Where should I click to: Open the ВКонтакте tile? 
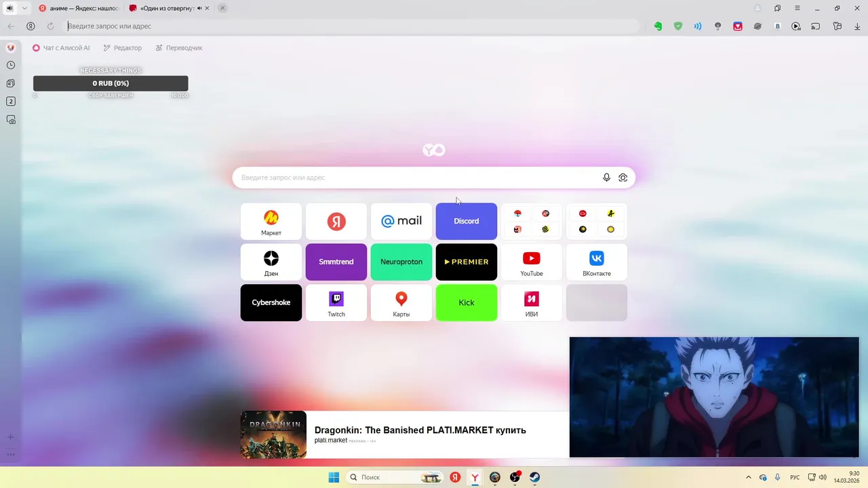coord(597,262)
